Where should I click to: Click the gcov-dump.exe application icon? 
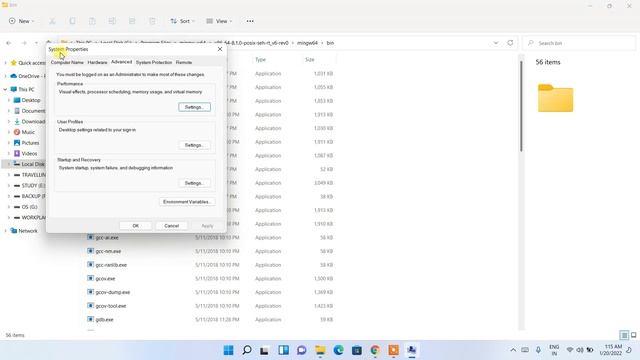click(x=91, y=292)
